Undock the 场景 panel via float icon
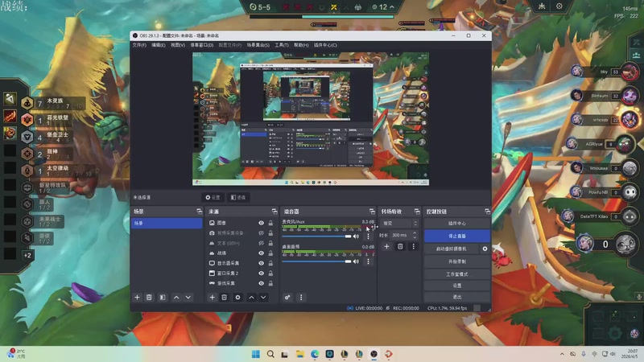This screenshot has height=362, width=644. (199, 212)
